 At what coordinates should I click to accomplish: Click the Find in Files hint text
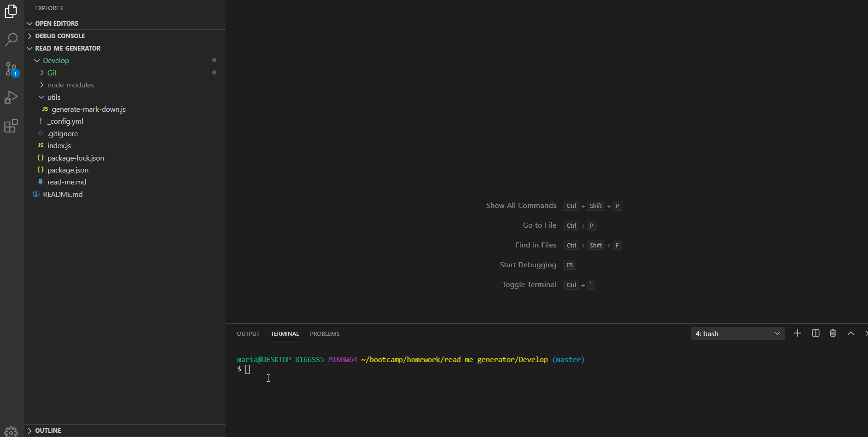click(536, 245)
